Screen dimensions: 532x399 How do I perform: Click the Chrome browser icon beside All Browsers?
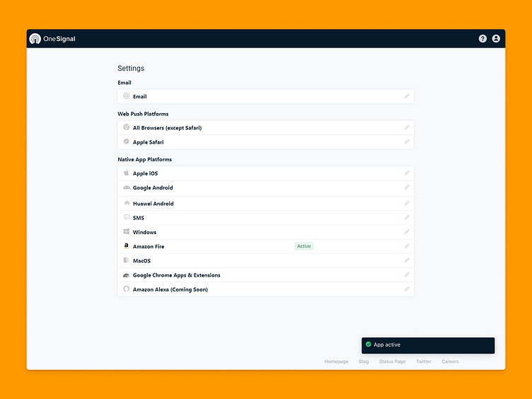126,127
